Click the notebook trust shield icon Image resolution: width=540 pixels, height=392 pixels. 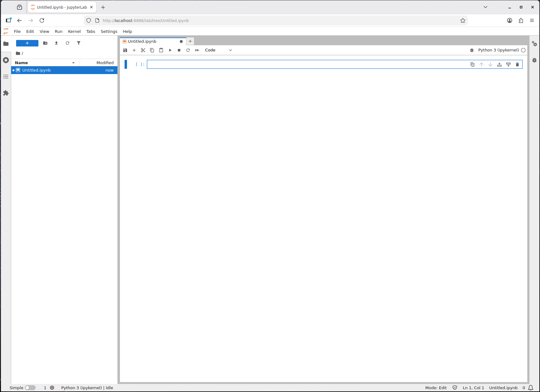pyautogui.click(x=455, y=388)
